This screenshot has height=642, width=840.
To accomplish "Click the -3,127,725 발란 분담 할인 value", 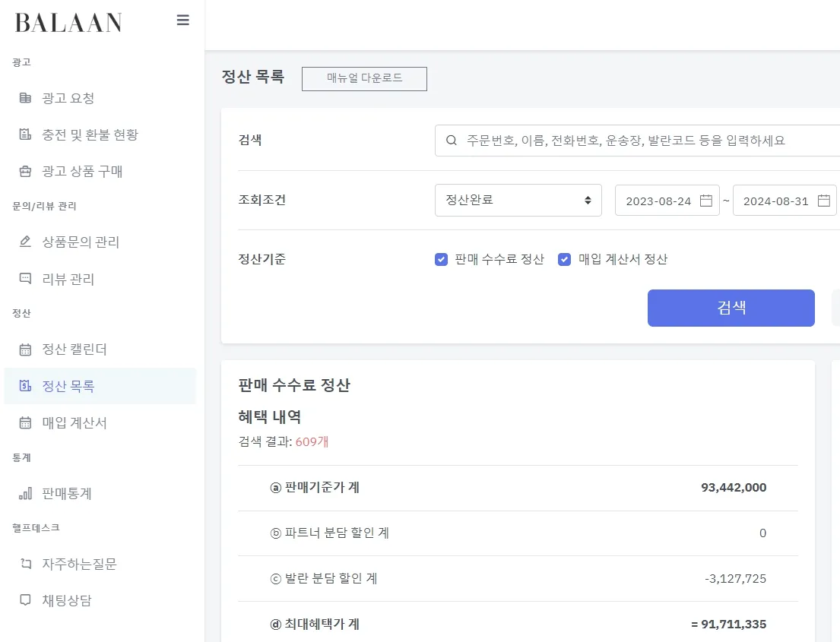I will [736, 578].
